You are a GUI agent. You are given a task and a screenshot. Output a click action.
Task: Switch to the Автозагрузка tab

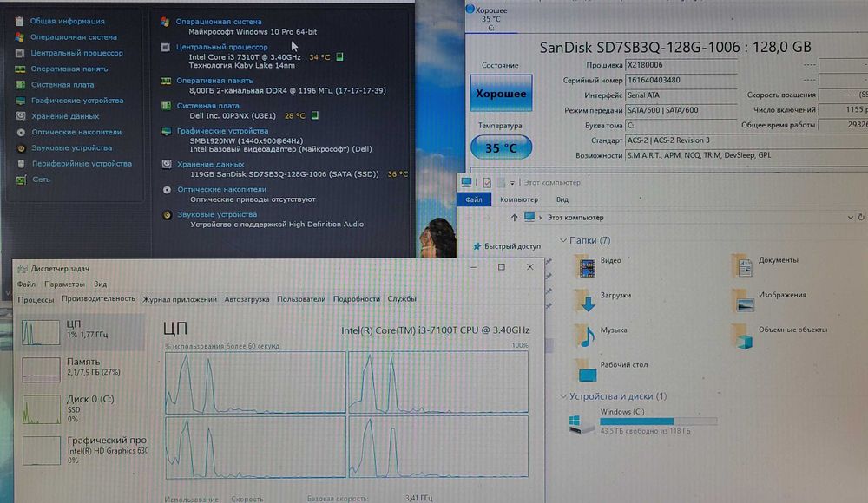click(247, 299)
